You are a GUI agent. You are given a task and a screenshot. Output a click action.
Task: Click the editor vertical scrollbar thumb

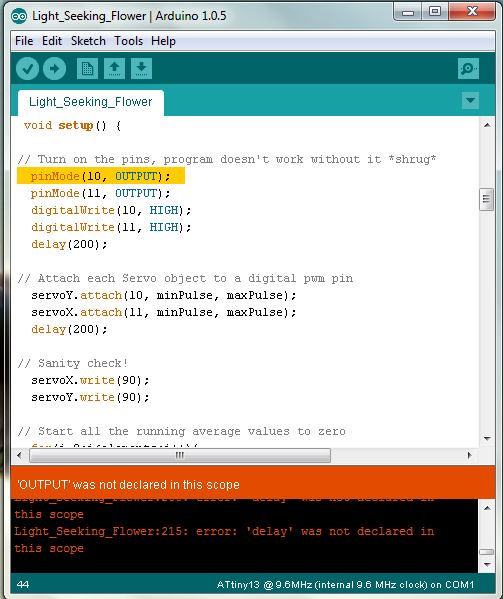click(x=487, y=199)
